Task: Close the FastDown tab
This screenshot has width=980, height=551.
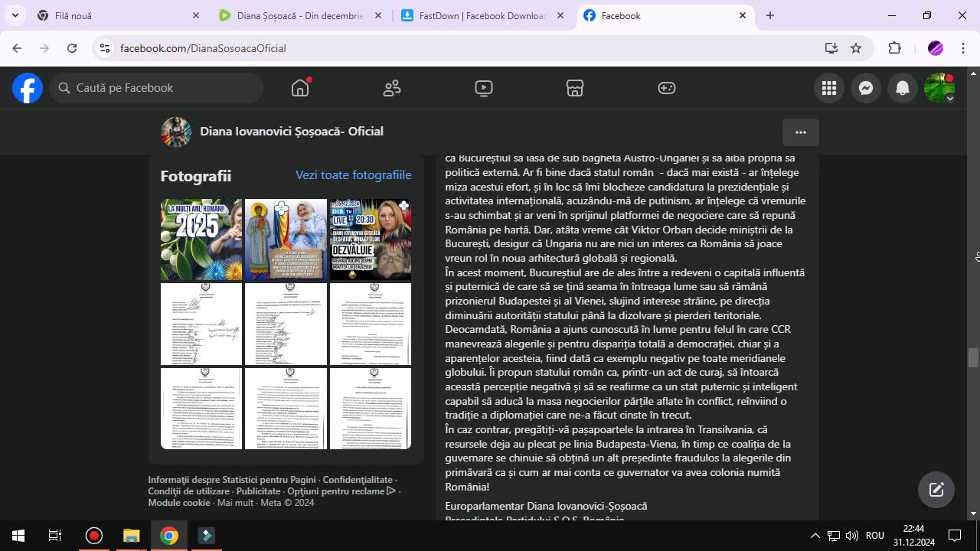Action: (x=560, y=15)
